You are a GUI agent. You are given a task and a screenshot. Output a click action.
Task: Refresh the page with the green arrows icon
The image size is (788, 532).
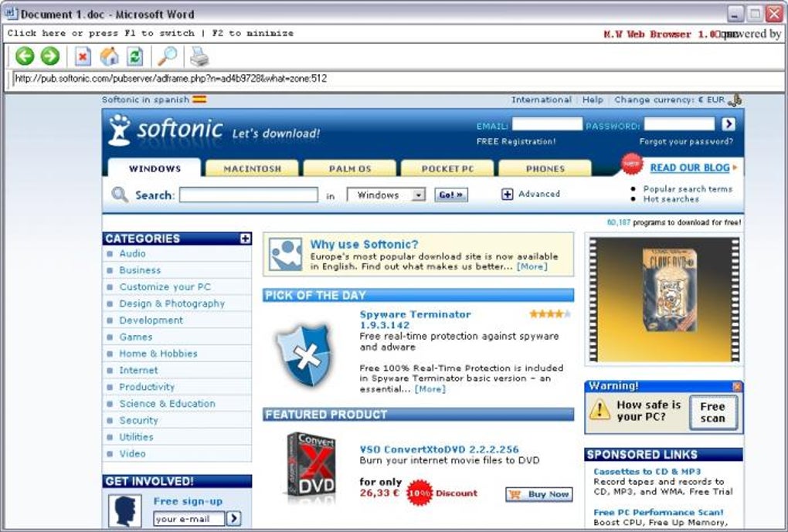pyautogui.click(x=134, y=56)
